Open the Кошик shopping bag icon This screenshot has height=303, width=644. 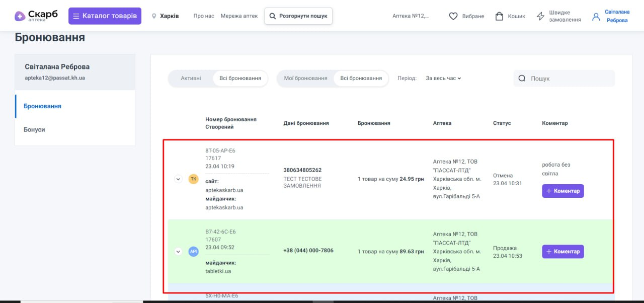click(499, 16)
